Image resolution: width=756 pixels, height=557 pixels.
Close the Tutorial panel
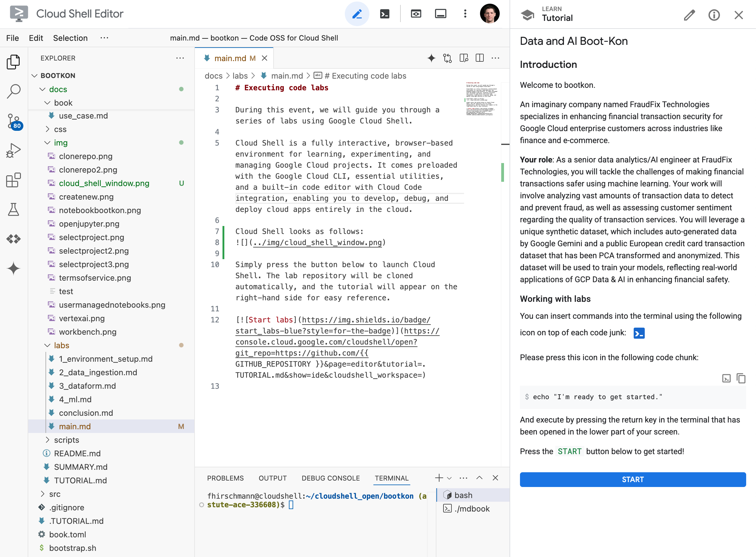739,15
